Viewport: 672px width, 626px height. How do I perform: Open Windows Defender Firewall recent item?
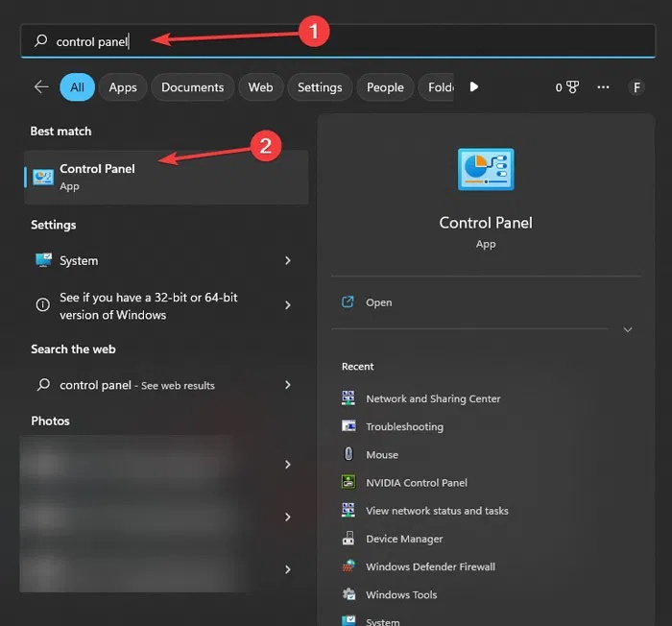430,566
